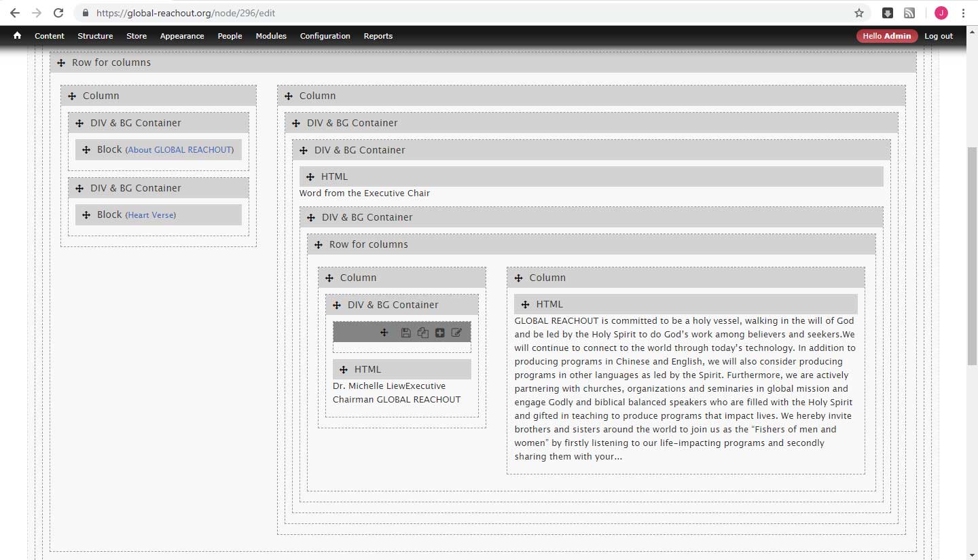The image size is (978, 560).
Task: Click the save floppy-disk icon in dark toolbar
Action: pos(405,333)
